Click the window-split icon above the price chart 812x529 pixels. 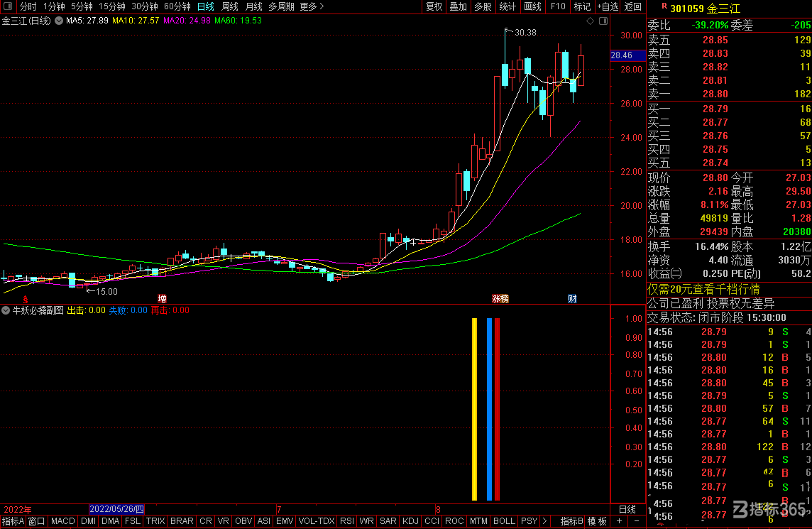pos(603,21)
